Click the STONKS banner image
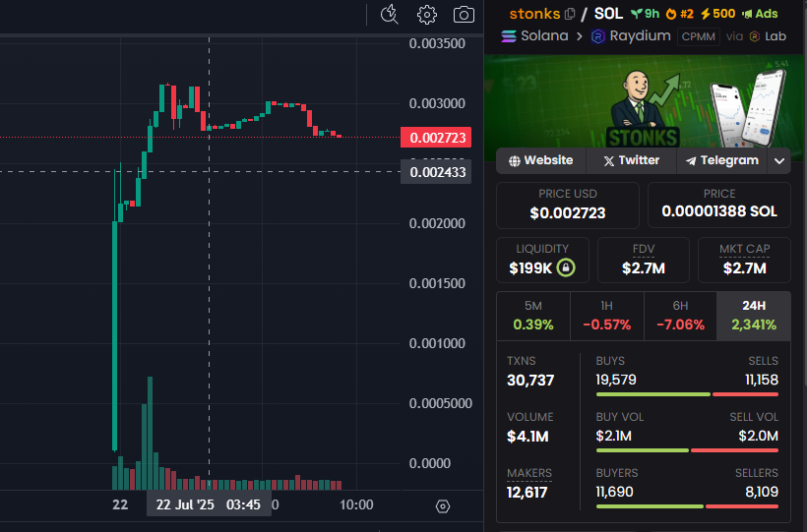The image size is (807, 532). [x=644, y=102]
